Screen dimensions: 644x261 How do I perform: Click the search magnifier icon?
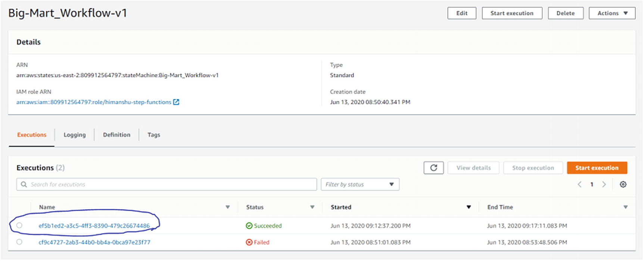[x=24, y=185]
